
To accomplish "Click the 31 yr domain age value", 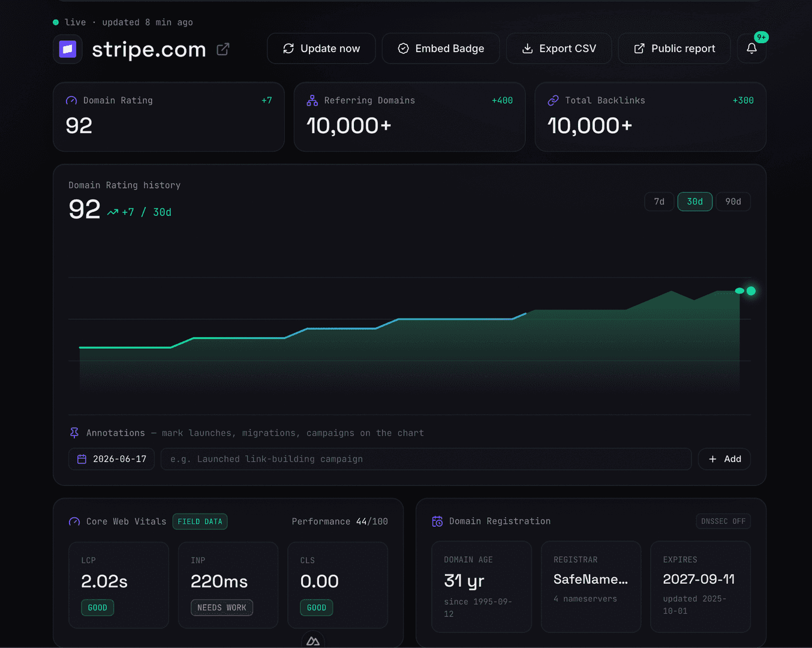I will tap(464, 581).
